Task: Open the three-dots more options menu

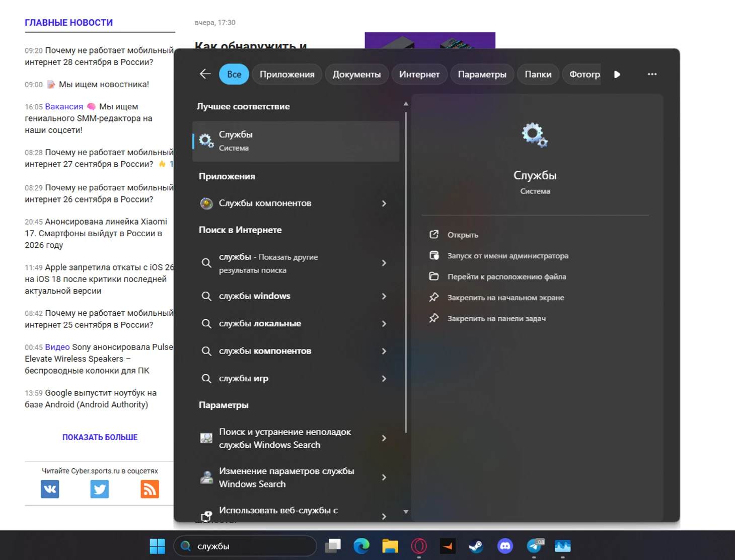Action: [652, 74]
